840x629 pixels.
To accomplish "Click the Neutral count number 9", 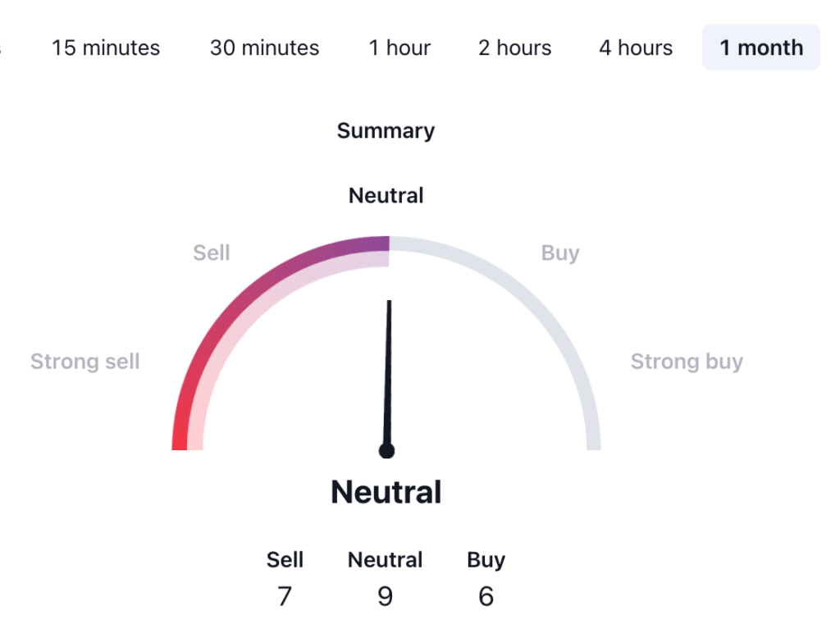I will coord(386,596).
